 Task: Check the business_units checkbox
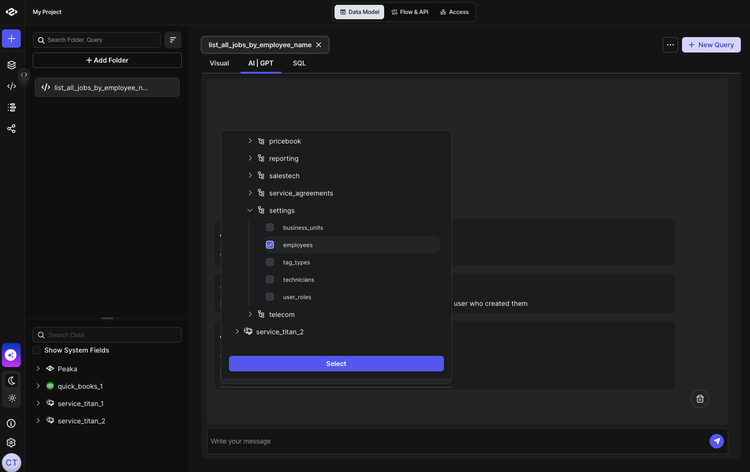[x=270, y=228]
